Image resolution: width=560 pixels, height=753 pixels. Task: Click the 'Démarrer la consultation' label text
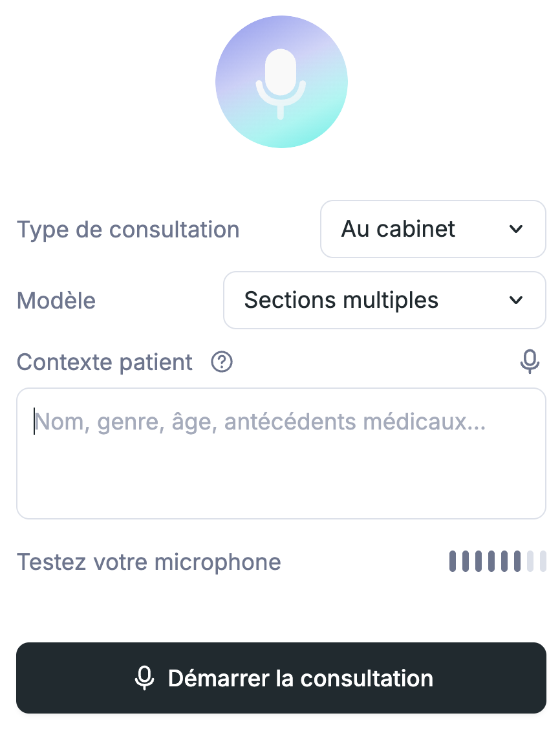301,678
